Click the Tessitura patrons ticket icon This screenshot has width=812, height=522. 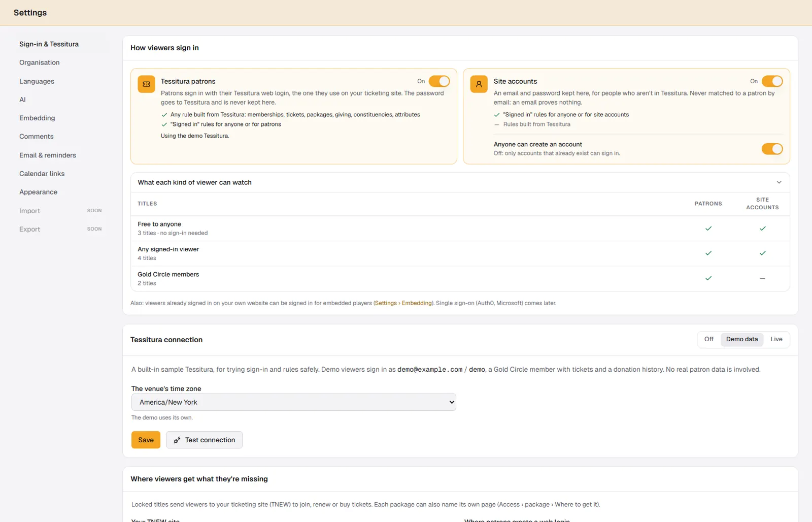pos(147,84)
